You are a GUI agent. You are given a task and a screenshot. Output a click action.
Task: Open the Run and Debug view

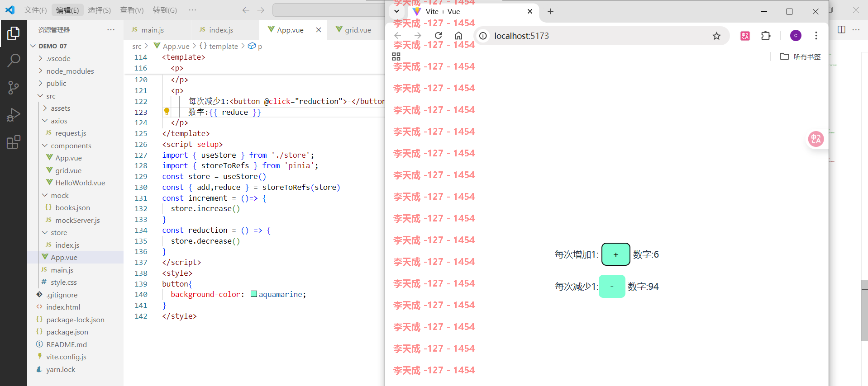click(14, 115)
